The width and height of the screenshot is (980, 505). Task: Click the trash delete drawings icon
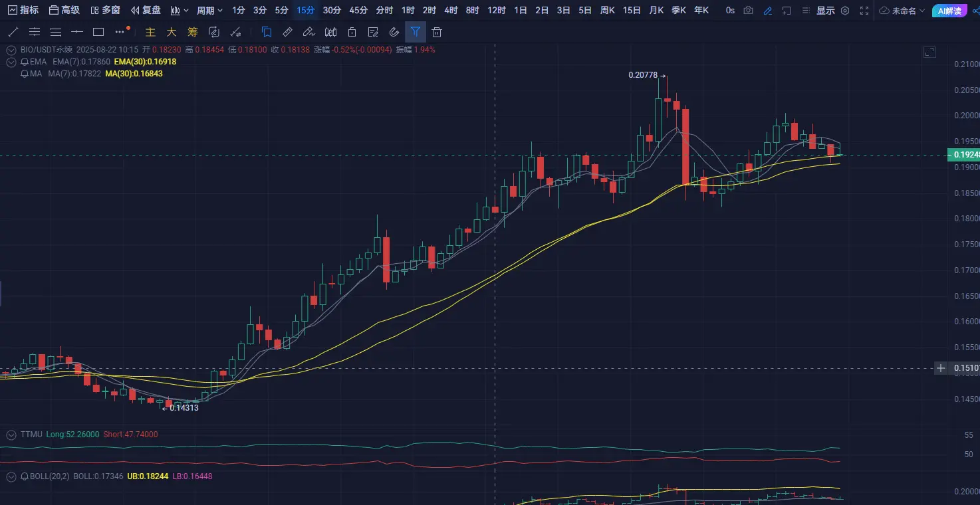(x=437, y=32)
